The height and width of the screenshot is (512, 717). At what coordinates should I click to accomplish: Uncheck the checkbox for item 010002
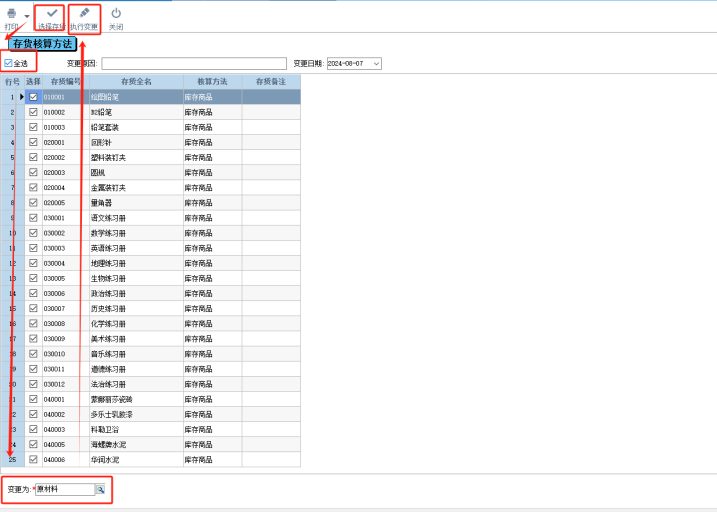point(33,112)
